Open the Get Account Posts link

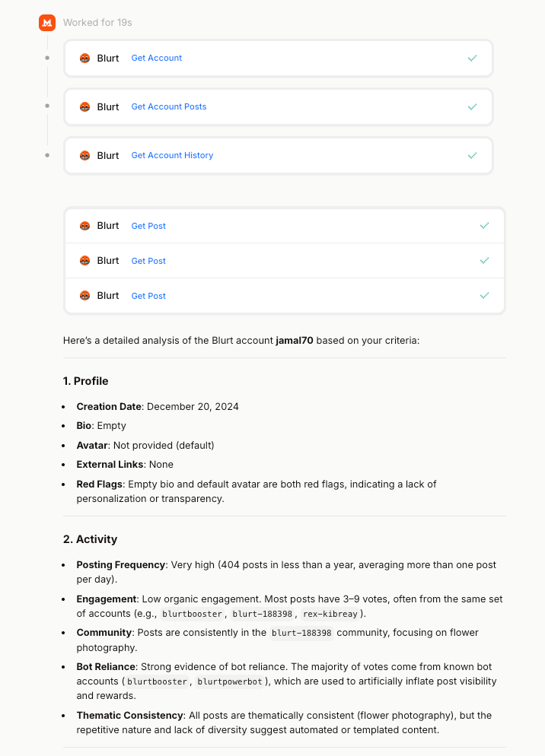click(169, 106)
